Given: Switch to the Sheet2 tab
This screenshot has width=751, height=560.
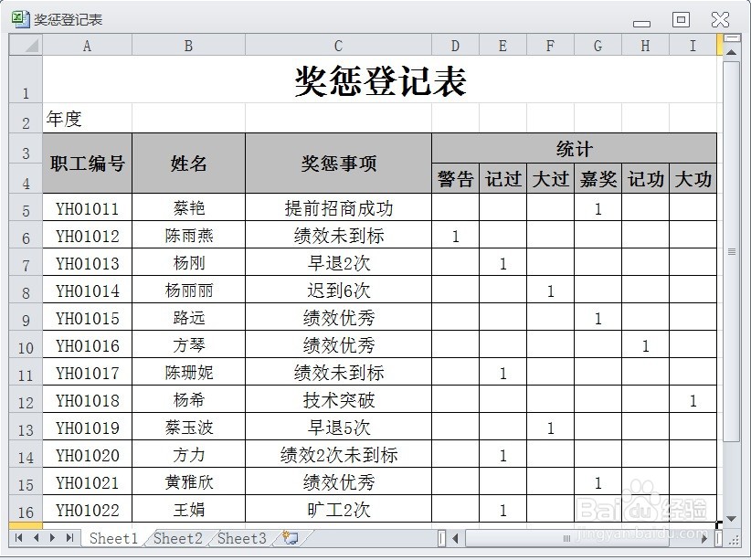Looking at the screenshot, I should (177, 539).
